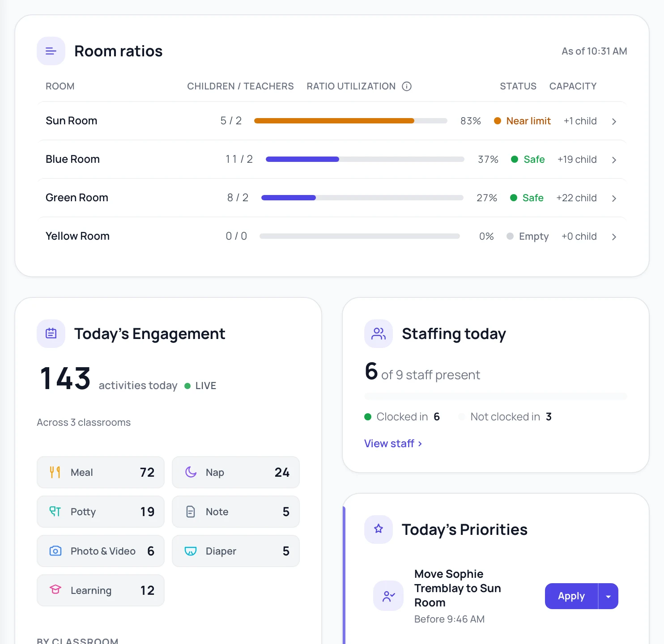This screenshot has height=644, width=664.
Task: Click the Green Room utilization bar
Action: (362, 198)
